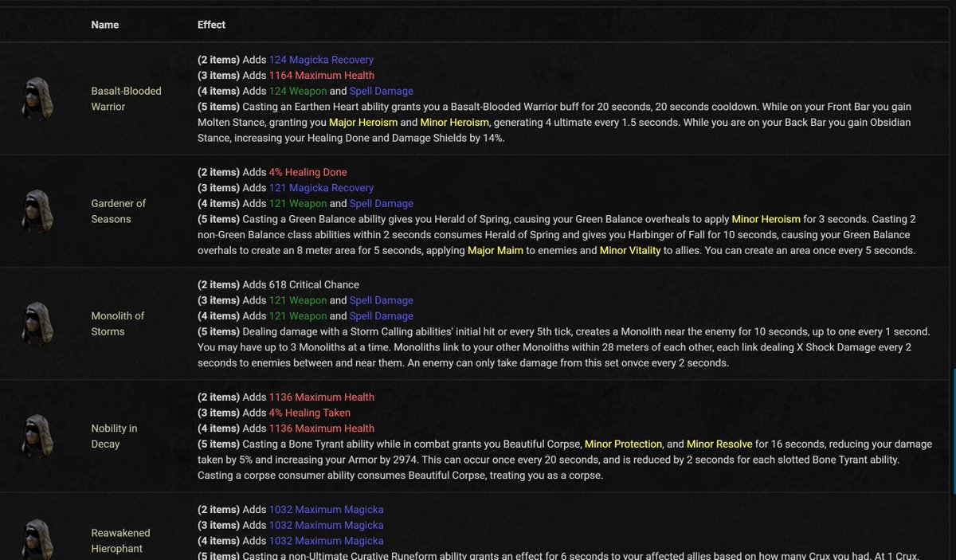Click Spell Damage in Basalt-Blooded Warrior row
This screenshot has width=956, height=560.
(382, 92)
